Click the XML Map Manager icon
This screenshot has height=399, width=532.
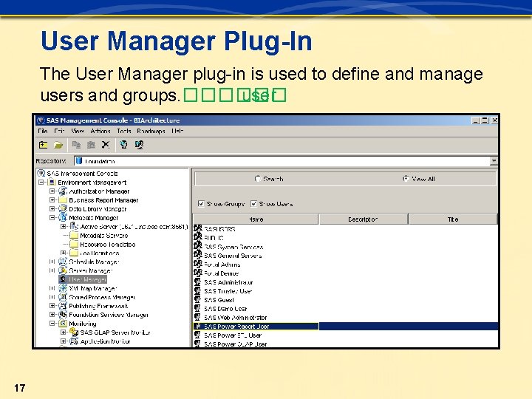coord(63,288)
